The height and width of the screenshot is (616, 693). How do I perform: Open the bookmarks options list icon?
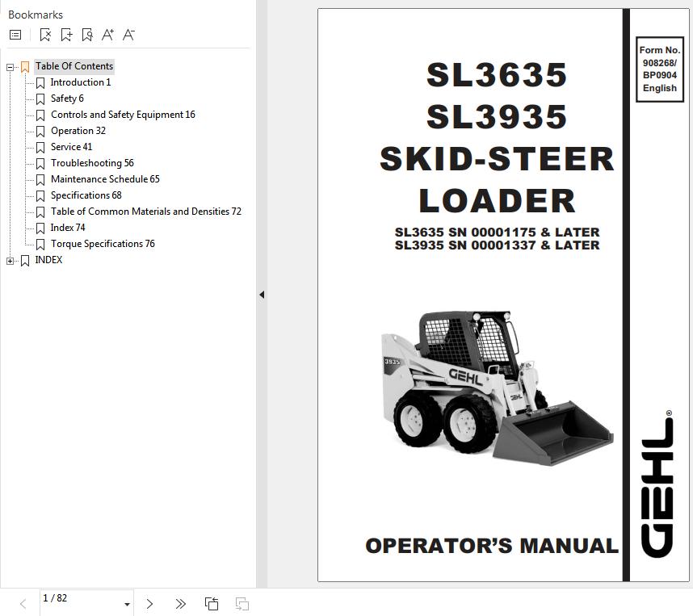pyautogui.click(x=15, y=35)
